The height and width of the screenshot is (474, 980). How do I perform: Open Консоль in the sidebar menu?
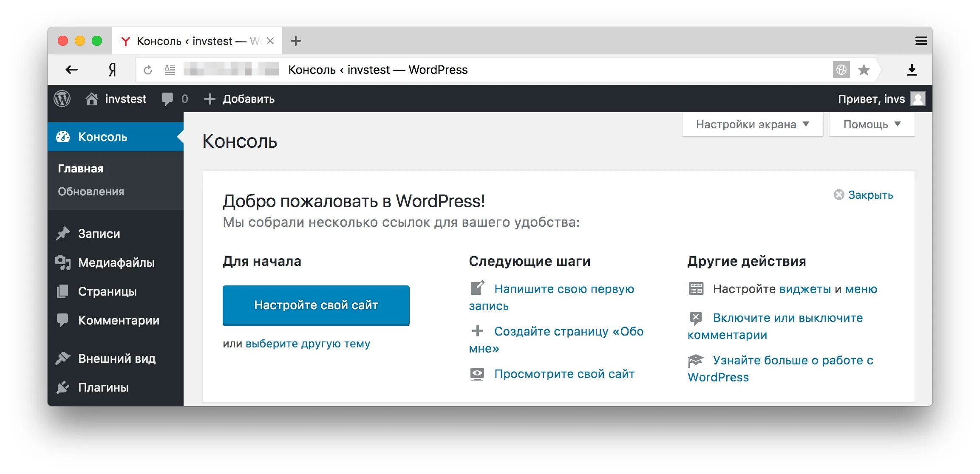point(116,137)
